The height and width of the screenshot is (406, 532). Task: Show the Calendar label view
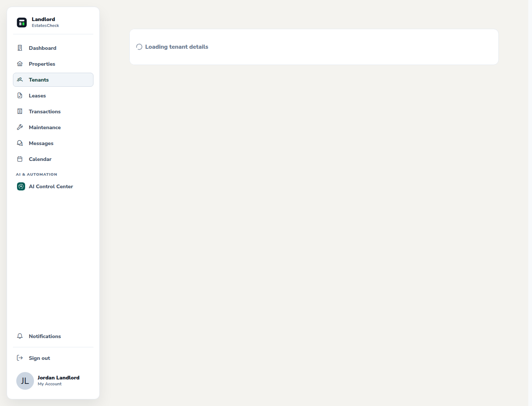(40, 159)
